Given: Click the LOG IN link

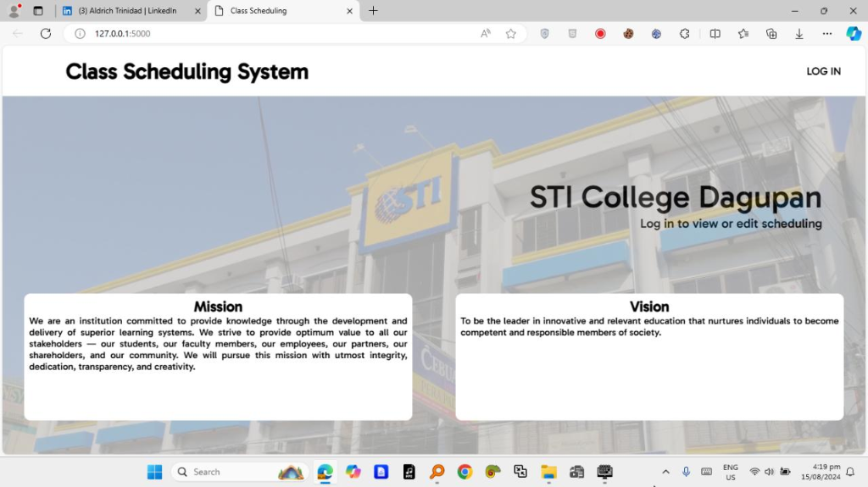Looking at the screenshot, I should coord(823,71).
